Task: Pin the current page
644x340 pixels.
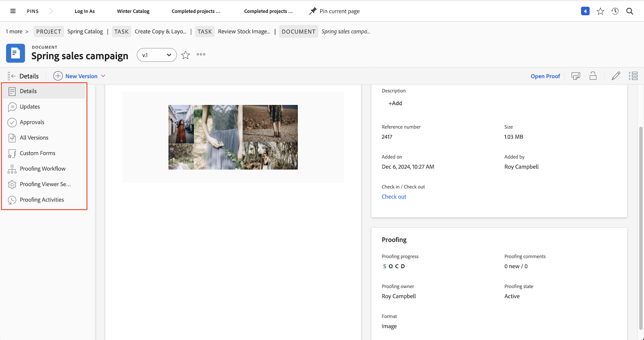Action: click(334, 11)
